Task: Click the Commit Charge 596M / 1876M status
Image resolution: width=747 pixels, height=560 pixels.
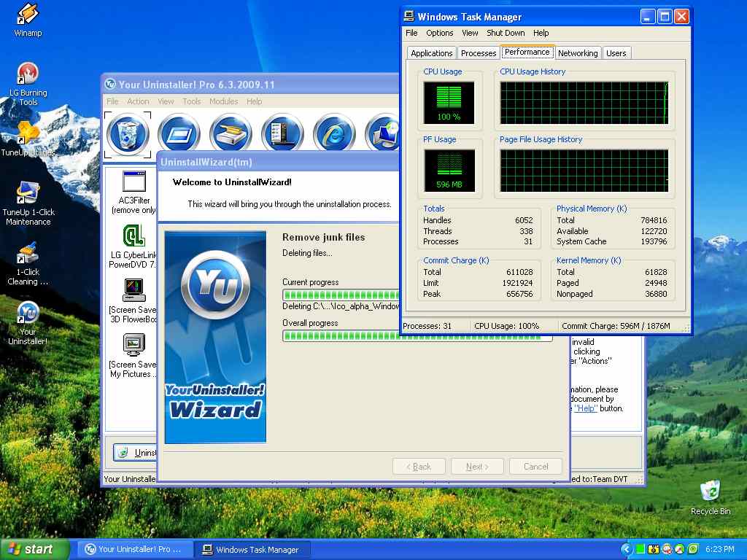Action: tap(616, 326)
